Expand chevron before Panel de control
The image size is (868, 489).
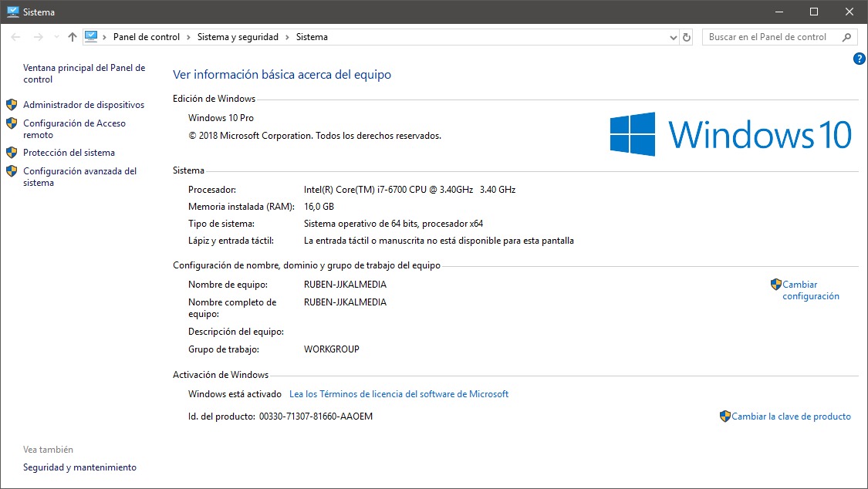104,37
